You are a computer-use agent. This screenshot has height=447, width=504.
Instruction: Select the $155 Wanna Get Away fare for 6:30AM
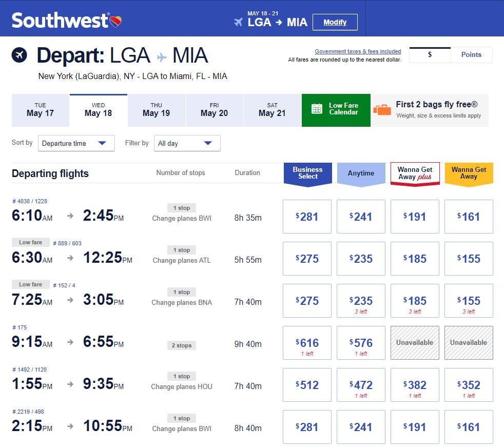pyautogui.click(x=469, y=259)
